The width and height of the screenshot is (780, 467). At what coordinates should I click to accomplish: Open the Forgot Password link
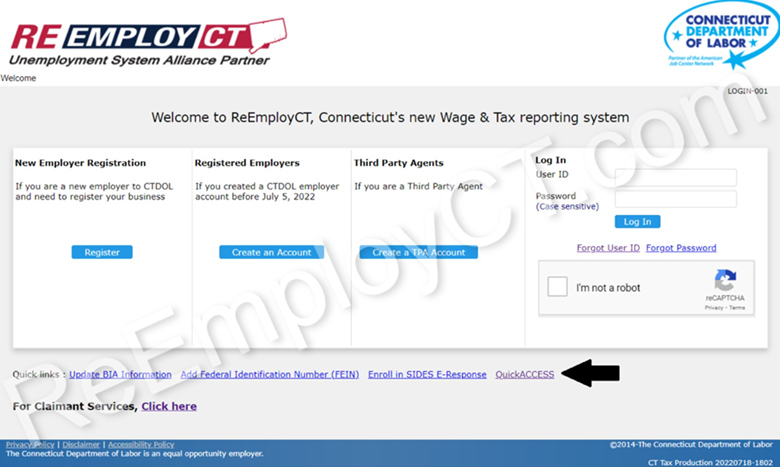coord(681,248)
